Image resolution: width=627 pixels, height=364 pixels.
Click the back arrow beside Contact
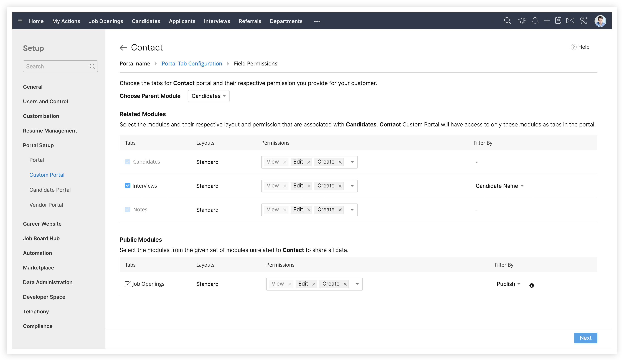pyautogui.click(x=123, y=48)
